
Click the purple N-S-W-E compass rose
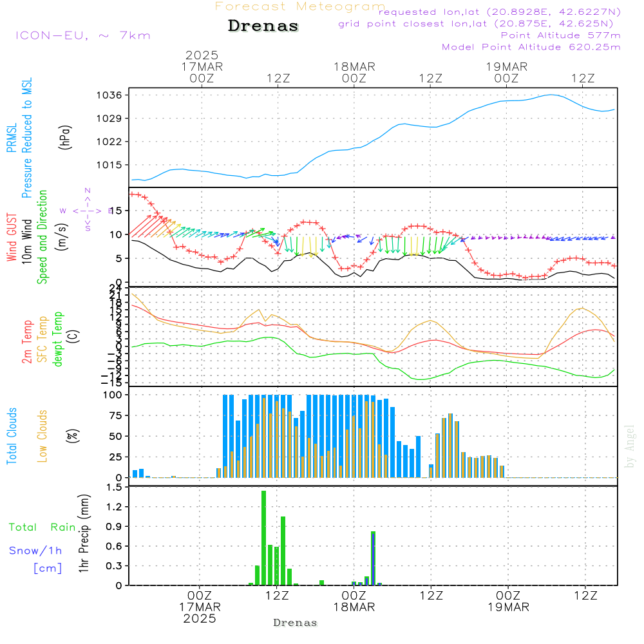87,211
